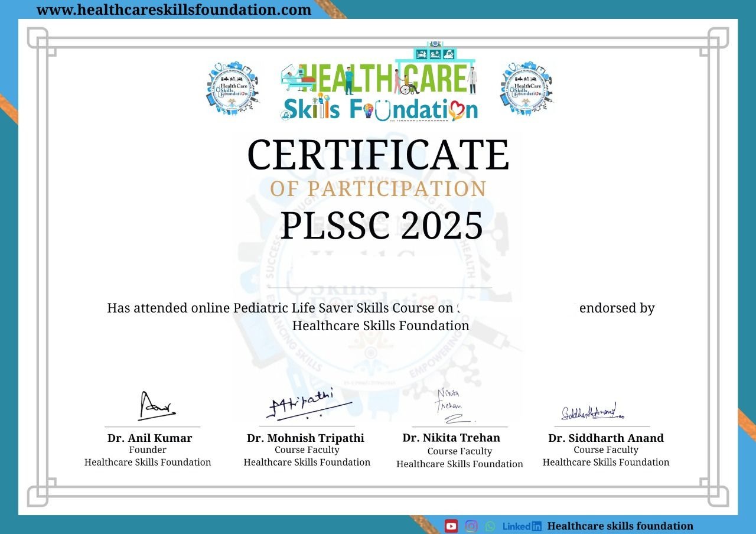Image resolution: width=756 pixels, height=534 pixels.
Task: Click the YouTube icon in the footer
Action: tap(451, 526)
